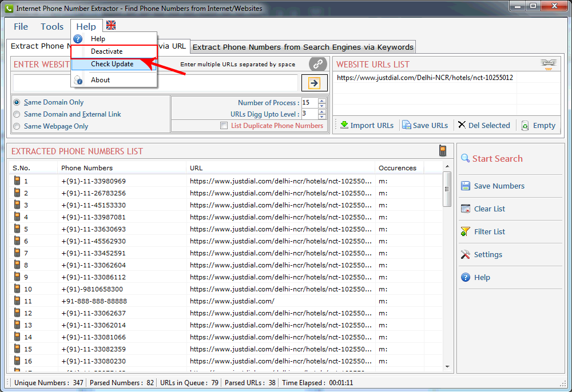This screenshot has width=572, height=392.
Task: Click the UK flag language icon
Action: click(x=111, y=25)
